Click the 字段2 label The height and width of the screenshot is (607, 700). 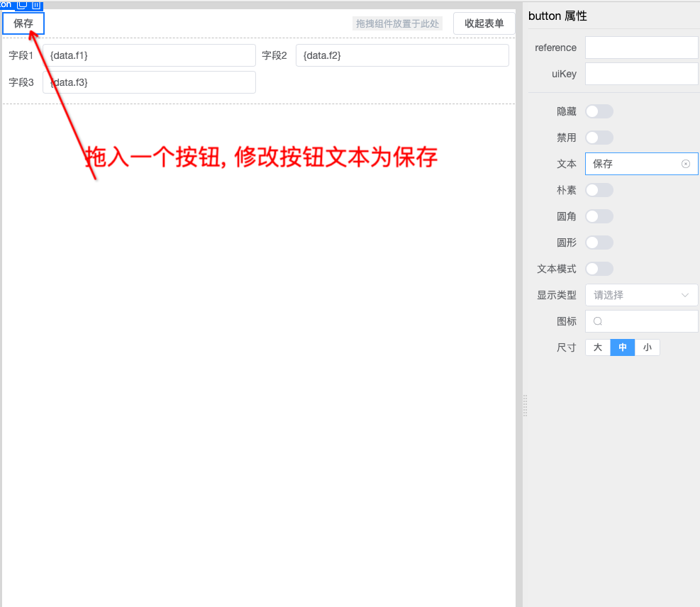tap(274, 55)
